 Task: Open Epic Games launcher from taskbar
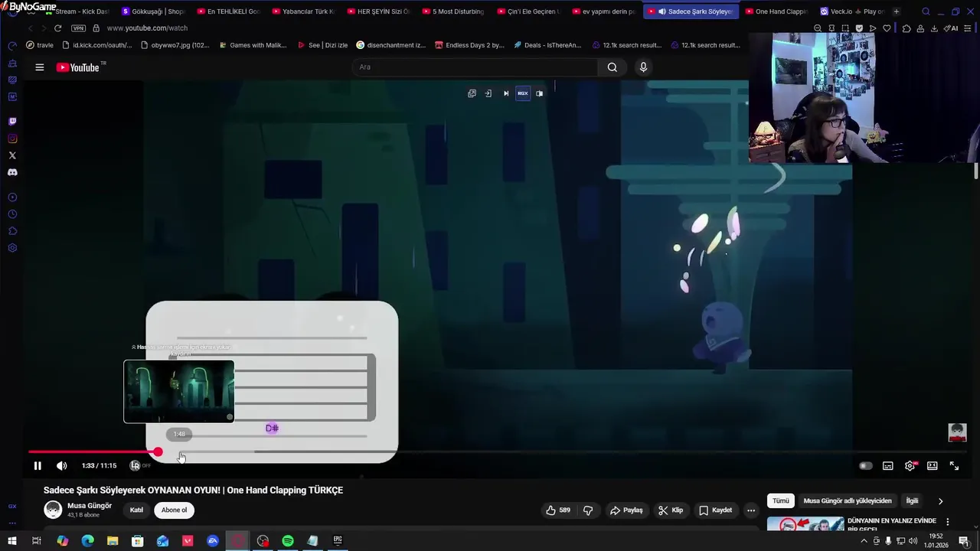338,541
